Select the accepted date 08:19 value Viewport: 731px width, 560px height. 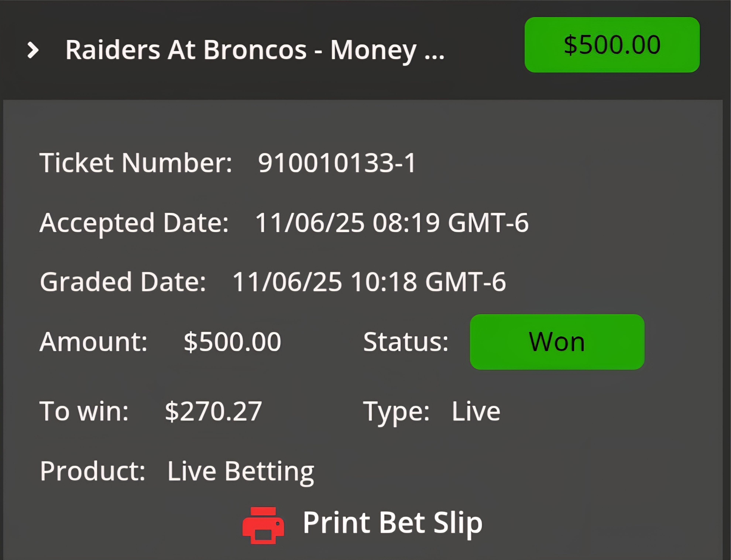[392, 223]
